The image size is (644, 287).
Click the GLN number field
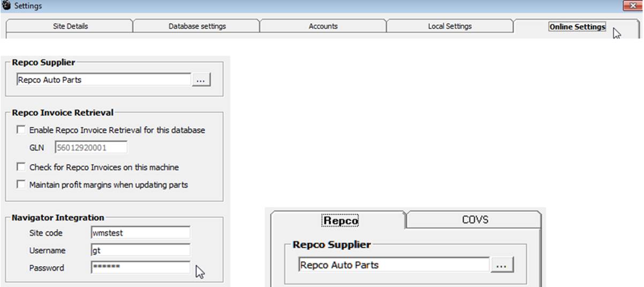pos(91,148)
